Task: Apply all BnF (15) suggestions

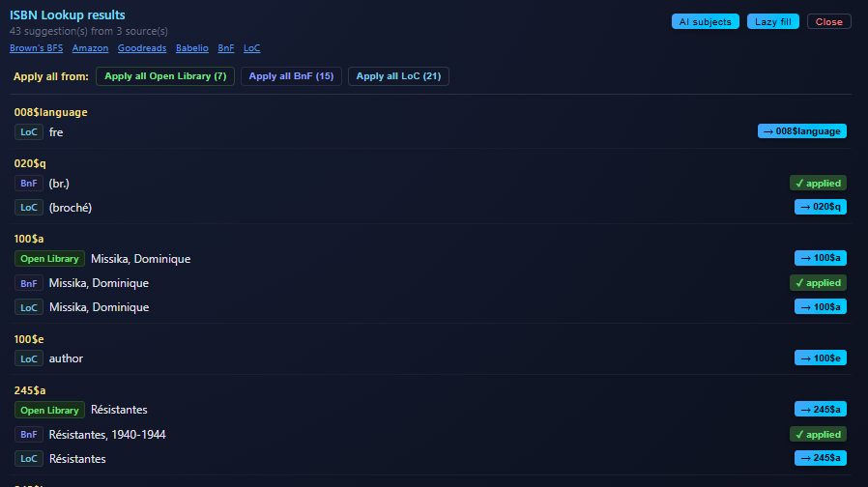Action: tap(291, 76)
